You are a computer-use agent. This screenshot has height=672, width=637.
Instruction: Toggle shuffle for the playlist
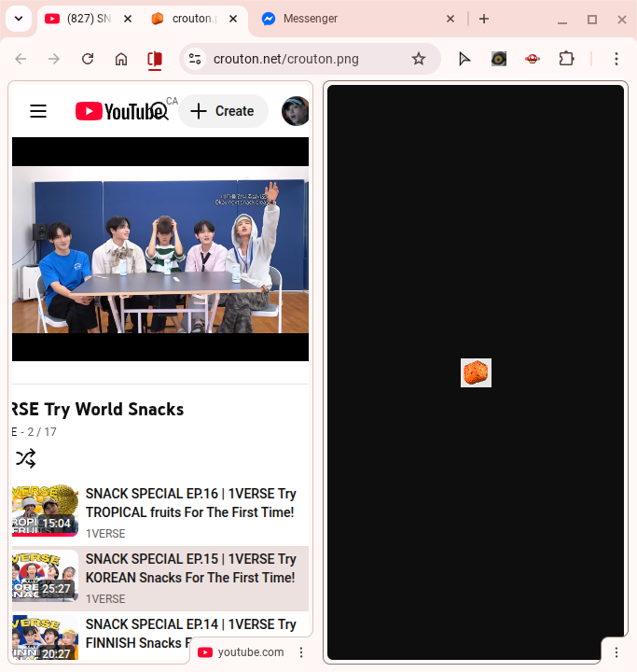pos(26,458)
